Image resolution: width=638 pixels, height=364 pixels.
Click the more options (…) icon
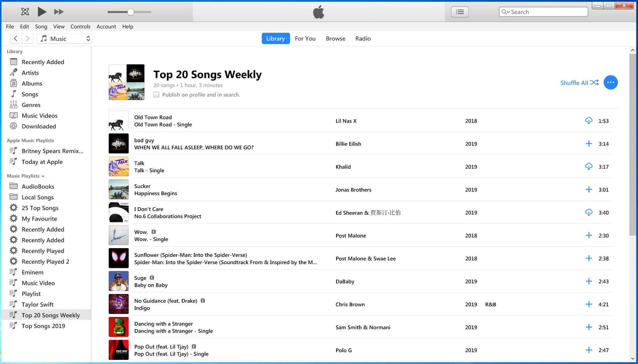point(610,82)
